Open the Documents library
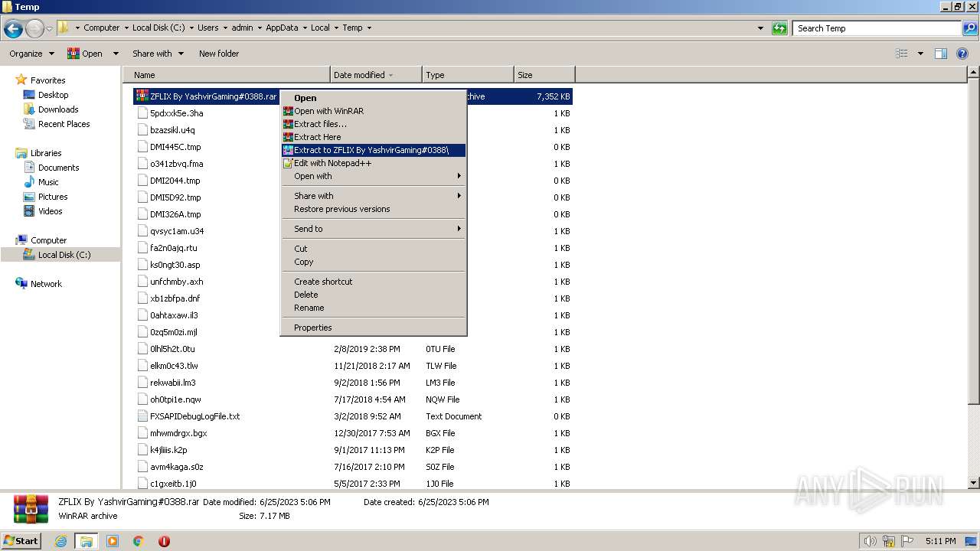This screenshot has height=551, width=980. click(58, 168)
